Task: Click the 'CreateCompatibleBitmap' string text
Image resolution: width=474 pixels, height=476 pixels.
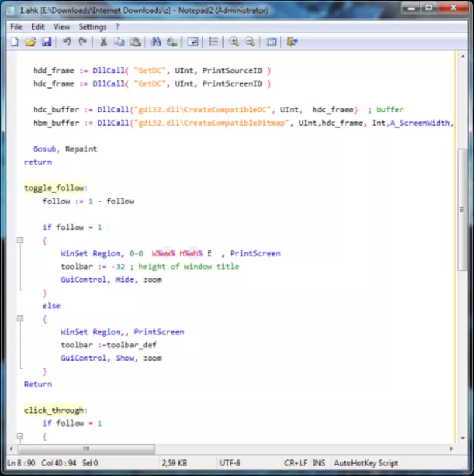Action: click(x=234, y=123)
